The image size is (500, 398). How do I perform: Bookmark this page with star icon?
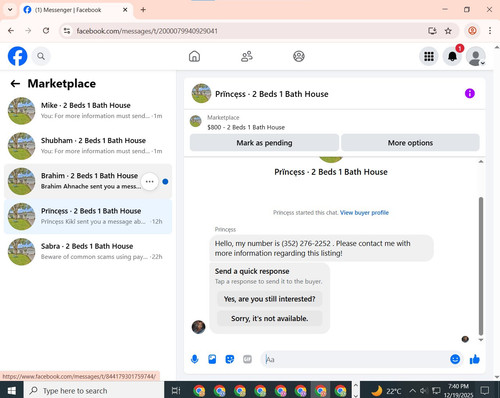pyautogui.click(x=448, y=31)
